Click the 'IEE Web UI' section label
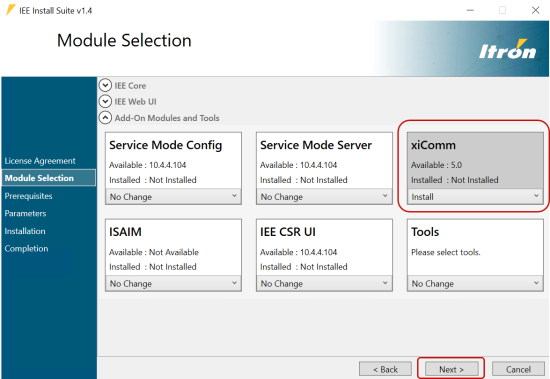550x379 pixels. (x=135, y=102)
